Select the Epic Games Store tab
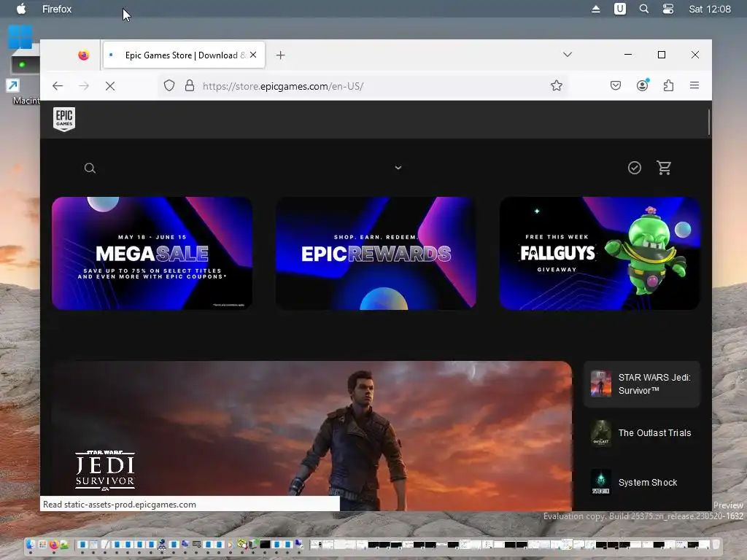747x560 pixels. (x=184, y=55)
